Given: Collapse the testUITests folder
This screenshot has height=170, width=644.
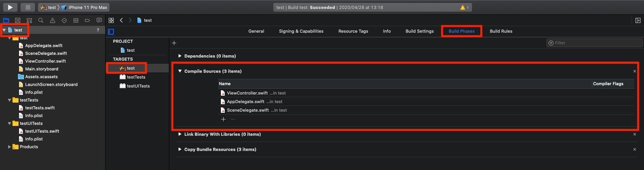Looking at the screenshot, I should point(10,123).
